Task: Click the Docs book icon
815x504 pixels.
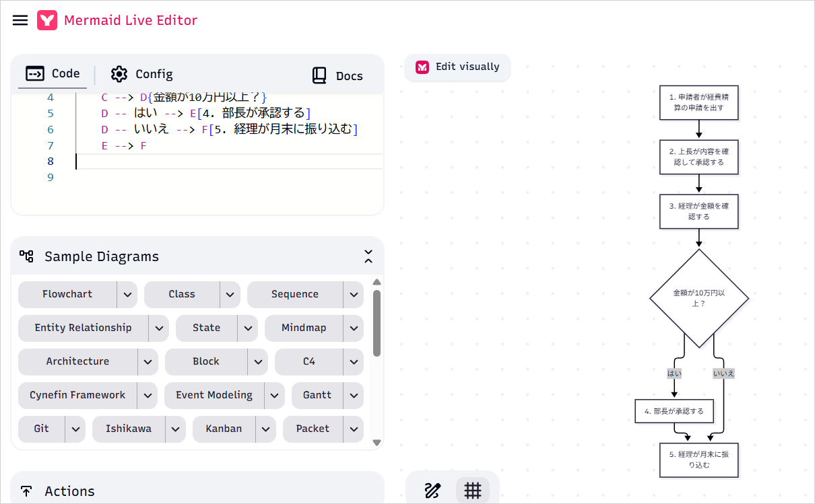Action: click(x=319, y=75)
